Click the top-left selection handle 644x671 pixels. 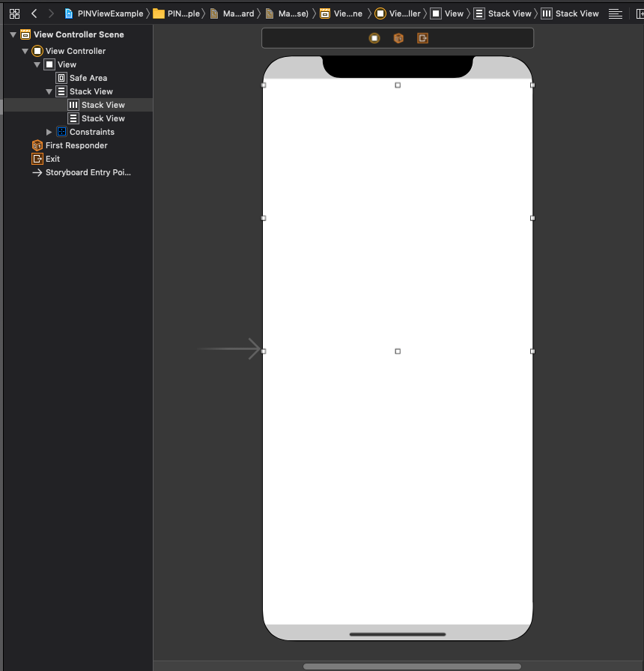264,85
